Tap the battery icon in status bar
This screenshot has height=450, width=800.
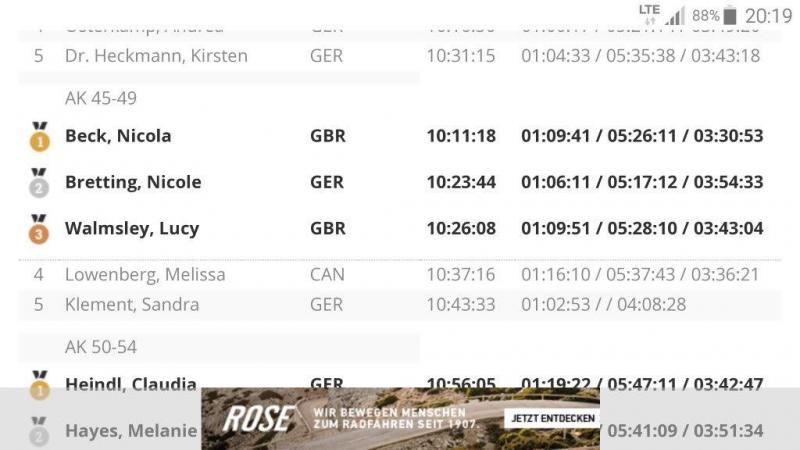(x=730, y=16)
